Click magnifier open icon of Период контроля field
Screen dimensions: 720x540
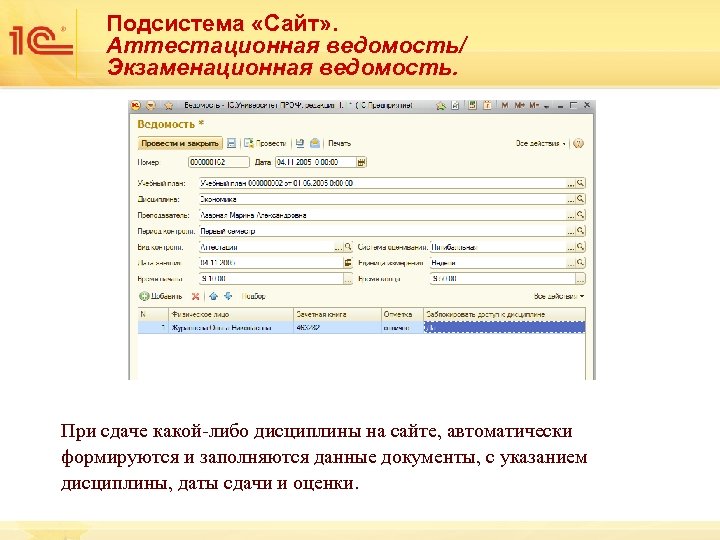coord(580,231)
